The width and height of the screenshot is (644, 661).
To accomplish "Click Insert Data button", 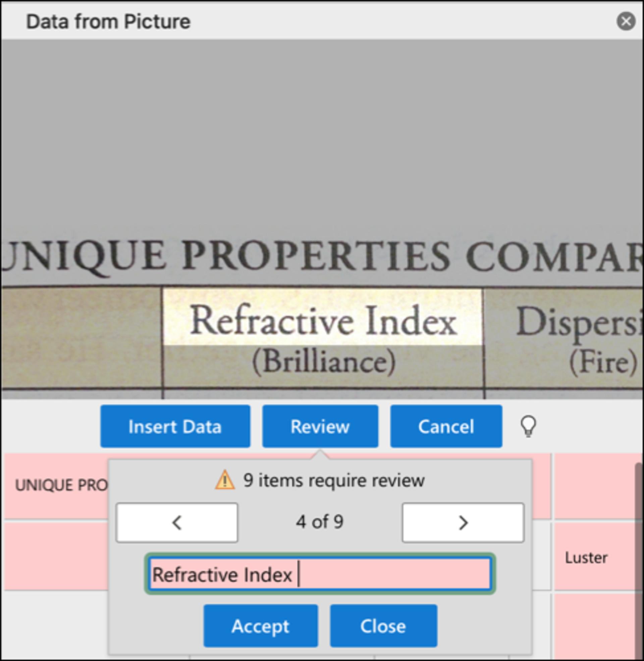I will click(175, 426).
